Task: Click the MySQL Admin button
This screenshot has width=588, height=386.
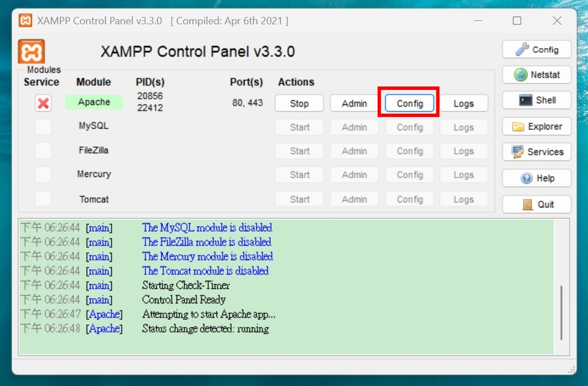Action: tap(354, 127)
